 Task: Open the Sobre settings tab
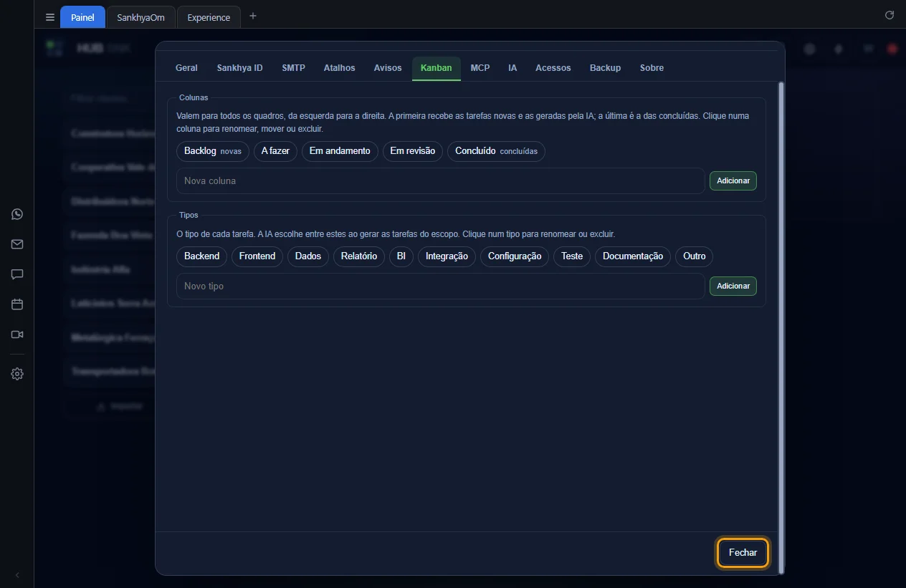pos(652,68)
